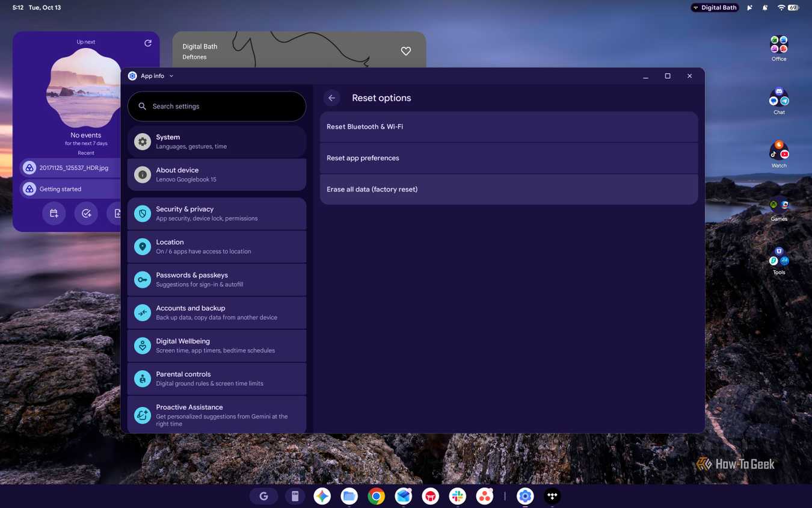The image size is (812, 508).
Task: Open the Getting started recent item
Action: 70,189
